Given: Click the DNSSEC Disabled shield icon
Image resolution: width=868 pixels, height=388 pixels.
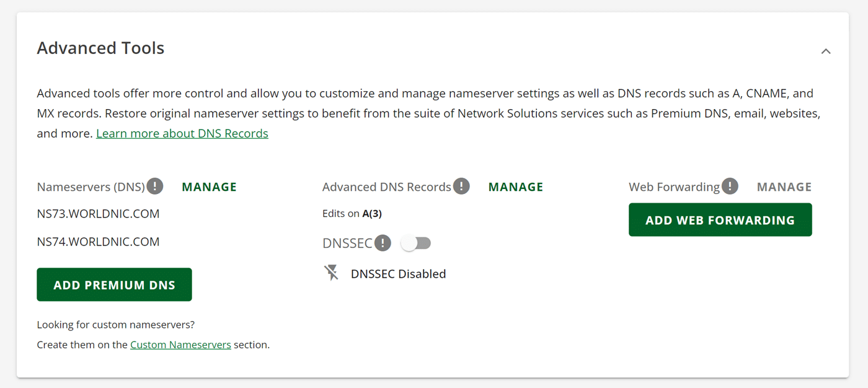Looking at the screenshot, I should [x=332, y=273].
